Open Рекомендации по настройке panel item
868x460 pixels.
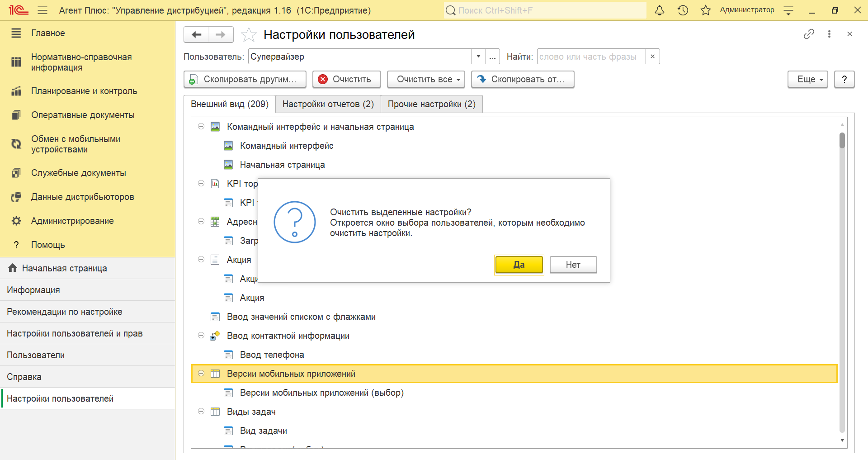point(87,312)
